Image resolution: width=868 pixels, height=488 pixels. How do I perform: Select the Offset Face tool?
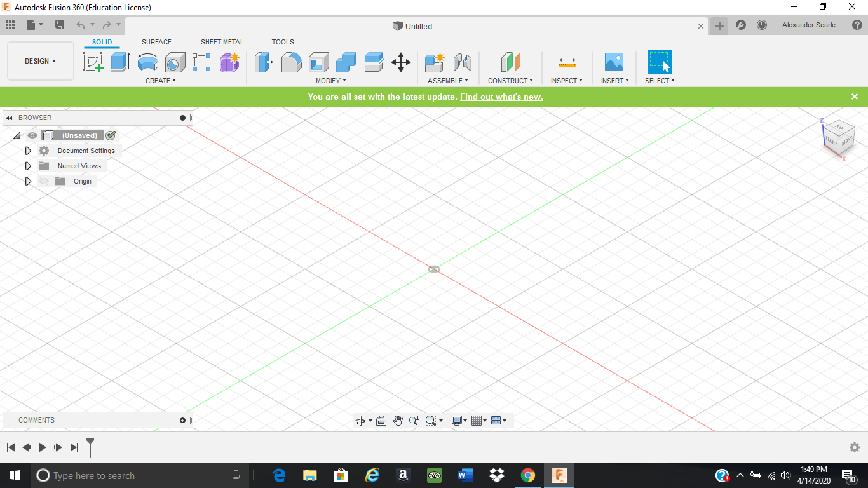[374, 62]
